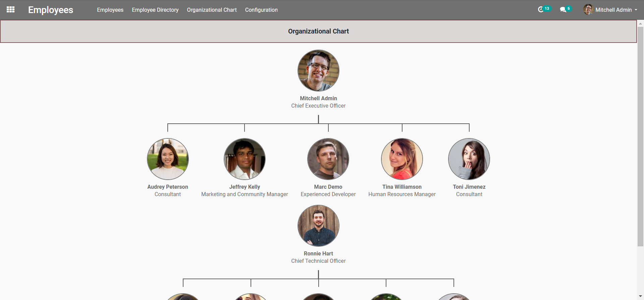Open the activities clock icon with 13 badge
This screenshot has width=644, height=300.
[541, 9]
